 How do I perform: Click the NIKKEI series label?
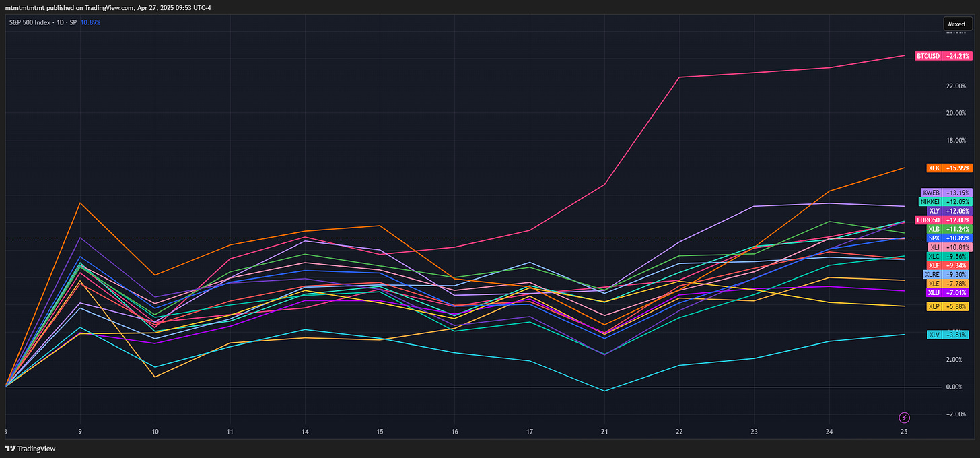click(930, 201)
